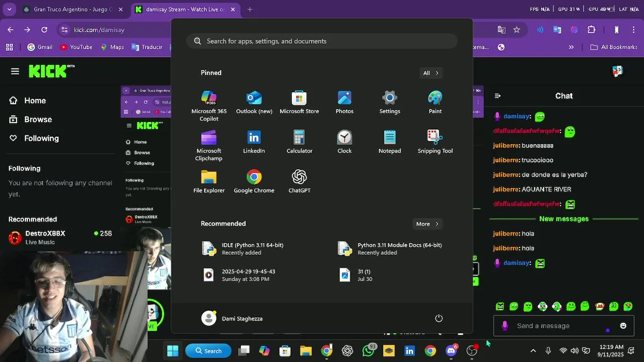Open Dami Staghezza account menu
The image size is (644, 362).
click(x=232, y=318)
